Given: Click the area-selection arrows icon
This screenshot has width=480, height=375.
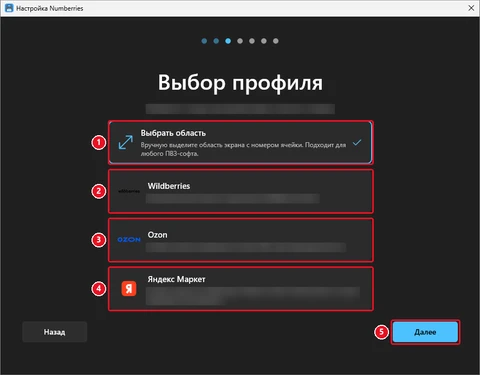Looking at the screenshot, I should pos(126,143).
